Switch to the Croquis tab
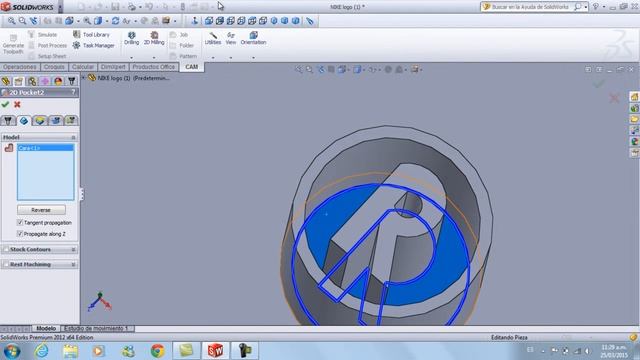 click(x=54, y=67)
